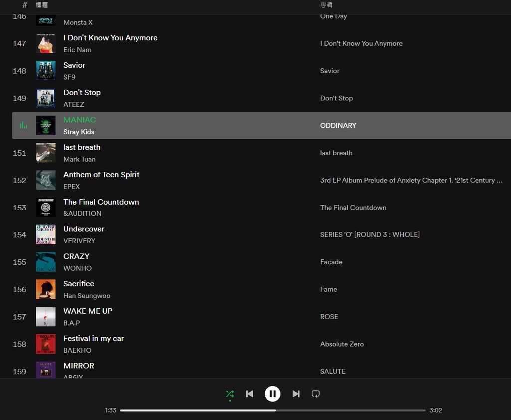511x420 pixels.
Task: Open artist Monsta X
Action: [x=78, y=22]
